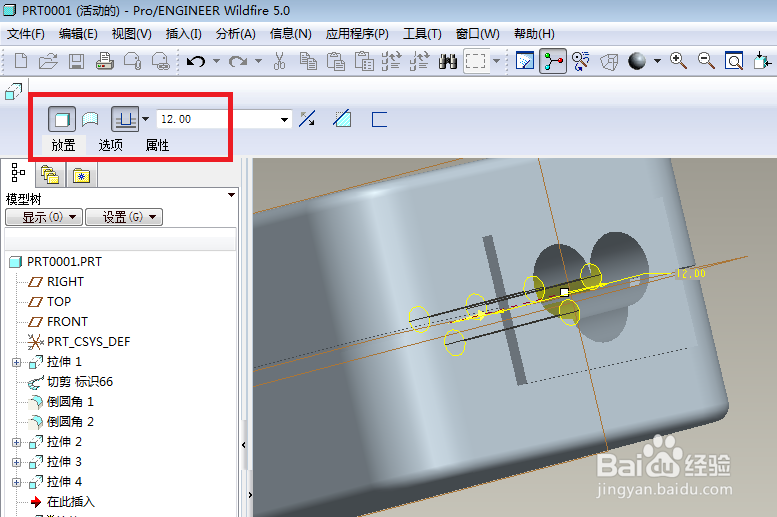Expand the 拉伸 2 feature node
The height and width of the screenshot is (517, 777).
click(x=16, y=442)
